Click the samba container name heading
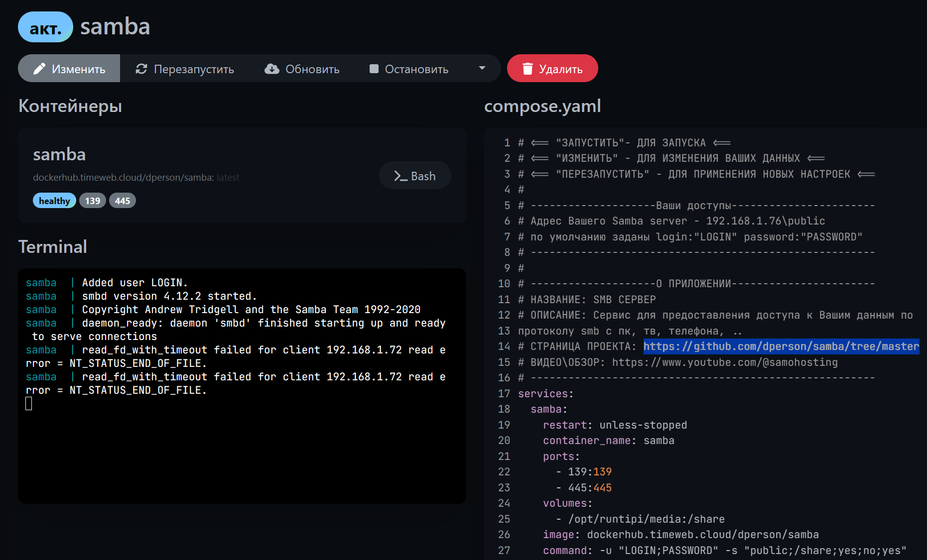 click(x=59, y=154)
